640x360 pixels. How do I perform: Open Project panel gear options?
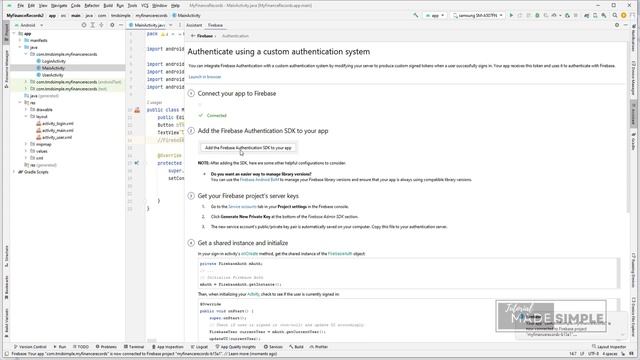(x=112, y=25)
